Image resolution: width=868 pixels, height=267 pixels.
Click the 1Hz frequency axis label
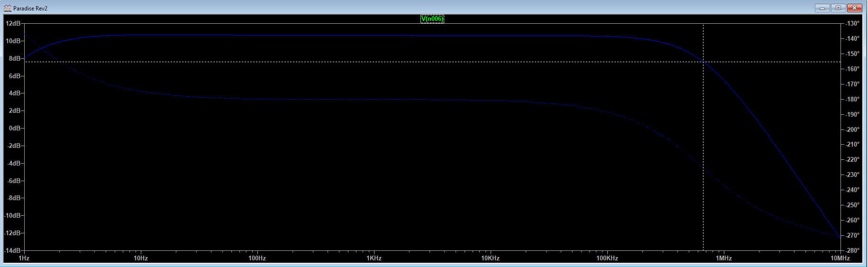tap(24, 258)
